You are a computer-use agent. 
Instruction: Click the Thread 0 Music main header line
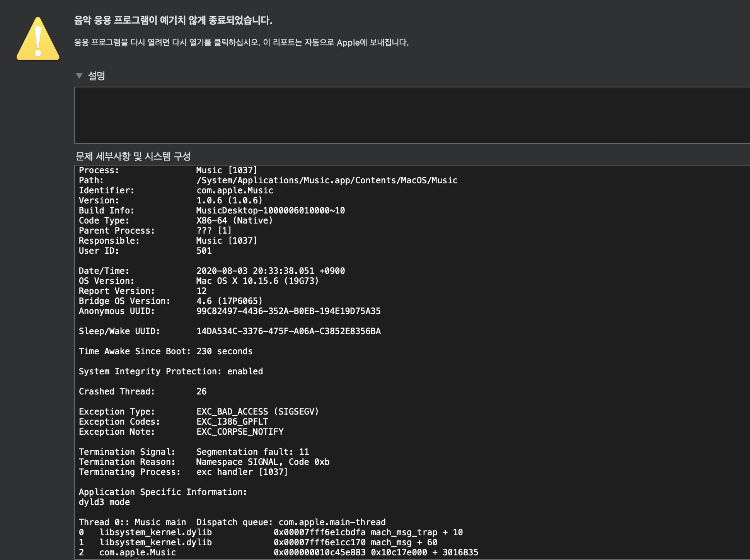232,522
